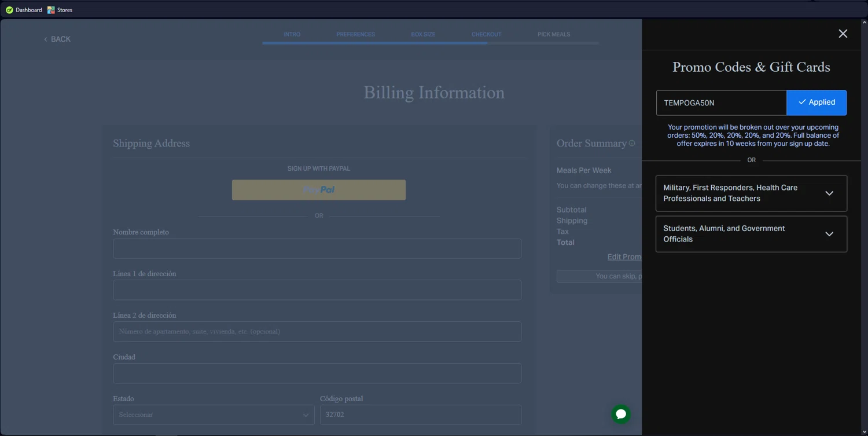The height and width of the screenshot is (436, 868).
Task: Select the PREFERENCES step tab
Action: pyautogui.click(x=355, y=35)
